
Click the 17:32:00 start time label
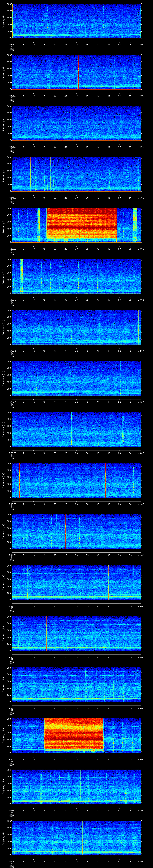[12, 96]
